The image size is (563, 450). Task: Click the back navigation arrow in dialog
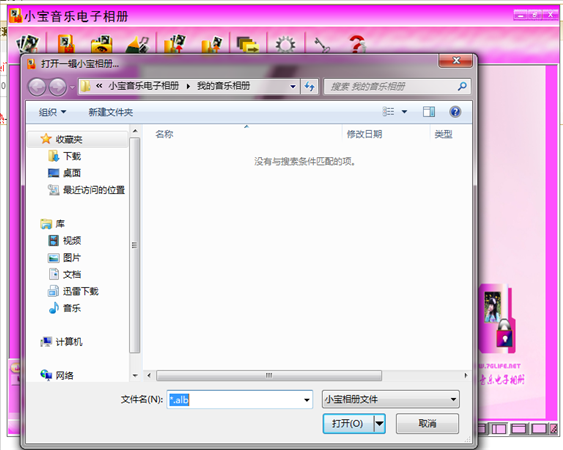37,87
